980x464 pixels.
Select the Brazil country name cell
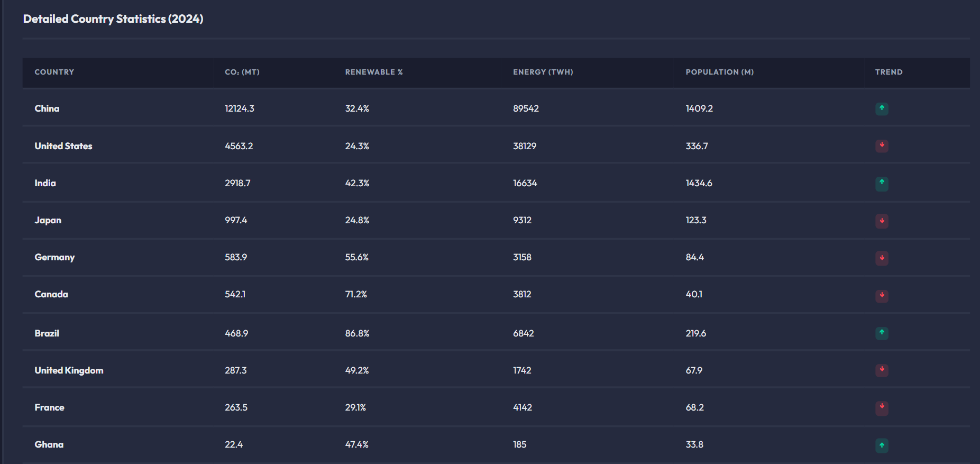click(x=47, y=333)
